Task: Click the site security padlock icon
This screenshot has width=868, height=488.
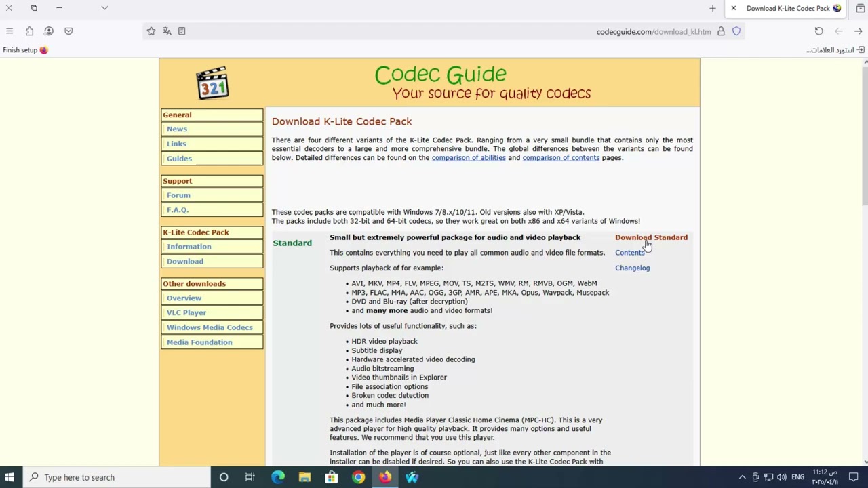Action: pos(721,31)
